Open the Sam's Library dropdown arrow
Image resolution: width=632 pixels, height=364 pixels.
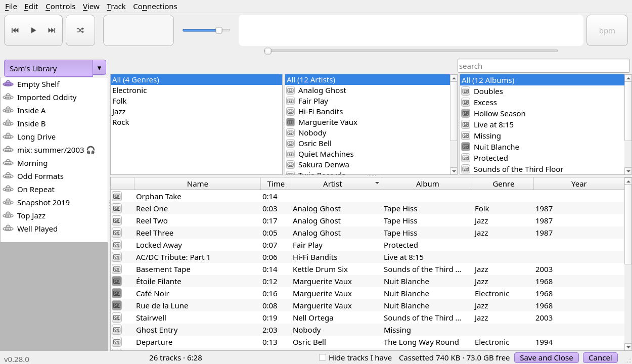coord(100,68)
